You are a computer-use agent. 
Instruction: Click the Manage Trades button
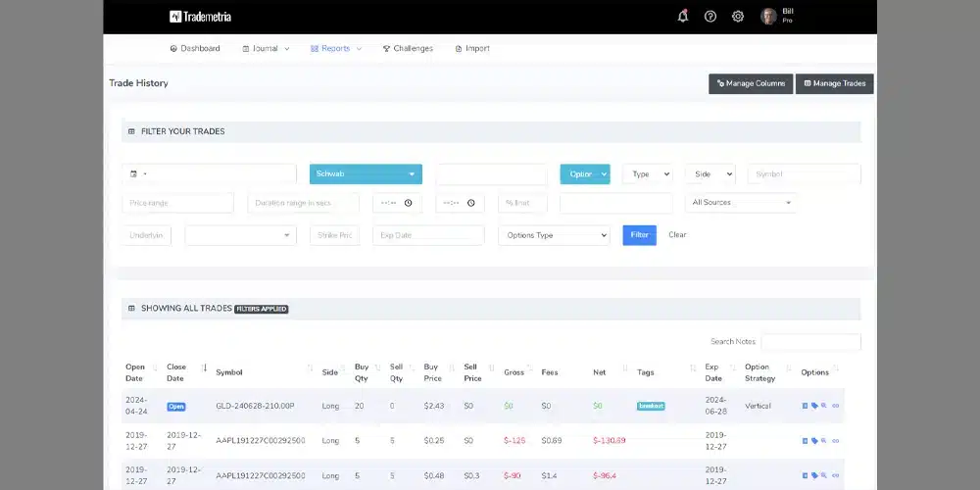pyautogui.click(x=834, y=83)
